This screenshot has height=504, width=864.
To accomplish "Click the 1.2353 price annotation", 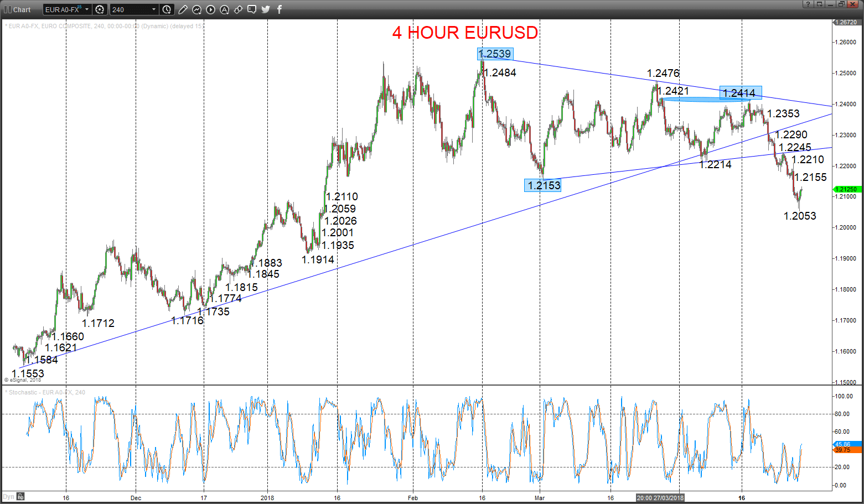I will (783, 113).
